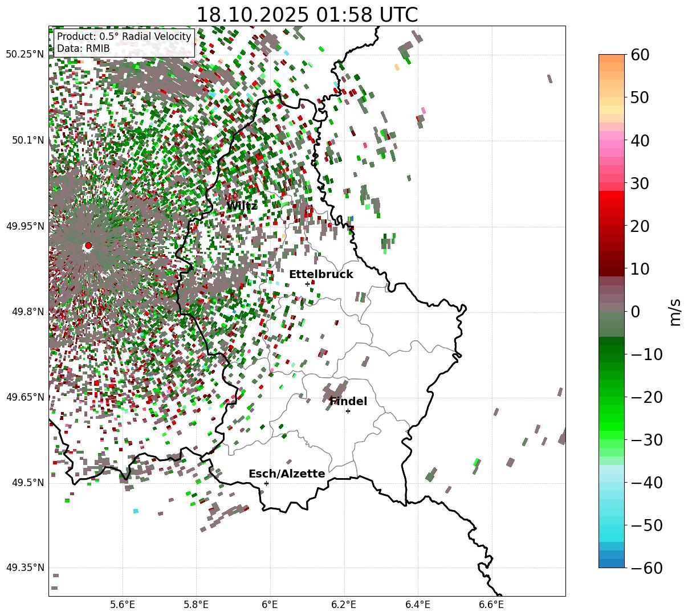
Task: Click the 50.25°N latitude label
Action: (x=25, y=55)
